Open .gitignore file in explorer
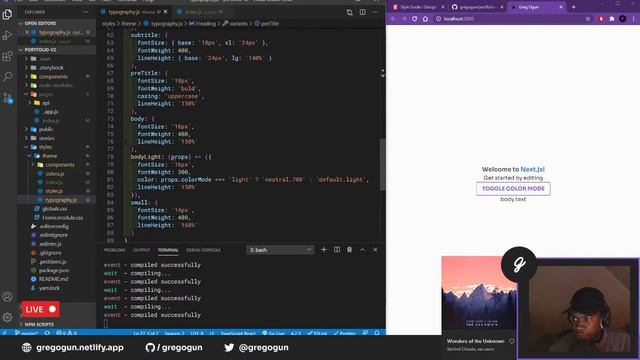The height and width of the screenshot is (360, 640). tap(50, 253)
